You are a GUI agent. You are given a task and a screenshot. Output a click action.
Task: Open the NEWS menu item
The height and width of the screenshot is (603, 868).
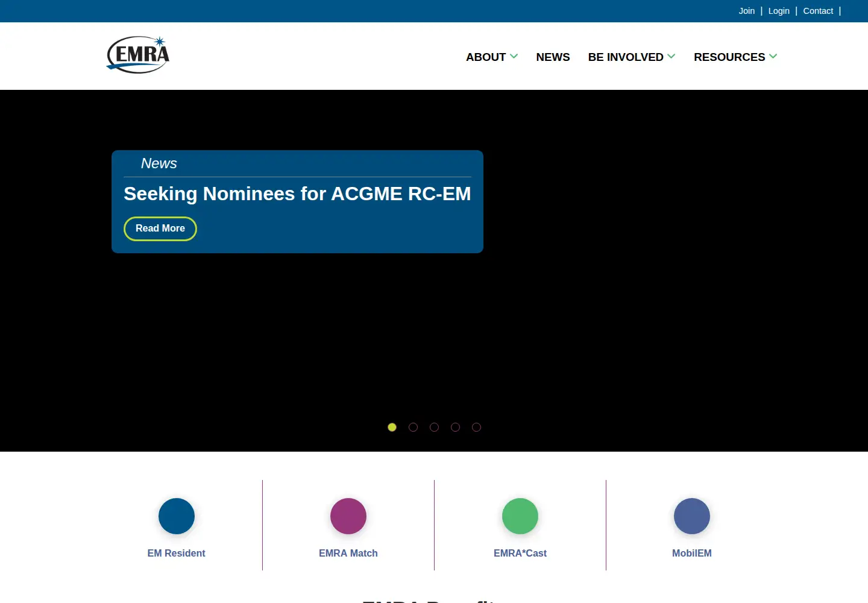pyautogui.click(x=553, y=57)
